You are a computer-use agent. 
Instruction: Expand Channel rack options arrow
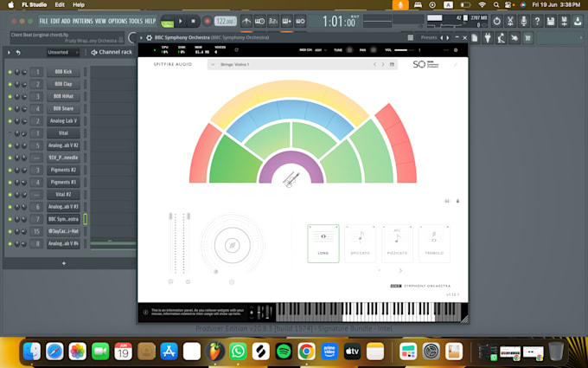click(x=9, y=53)
